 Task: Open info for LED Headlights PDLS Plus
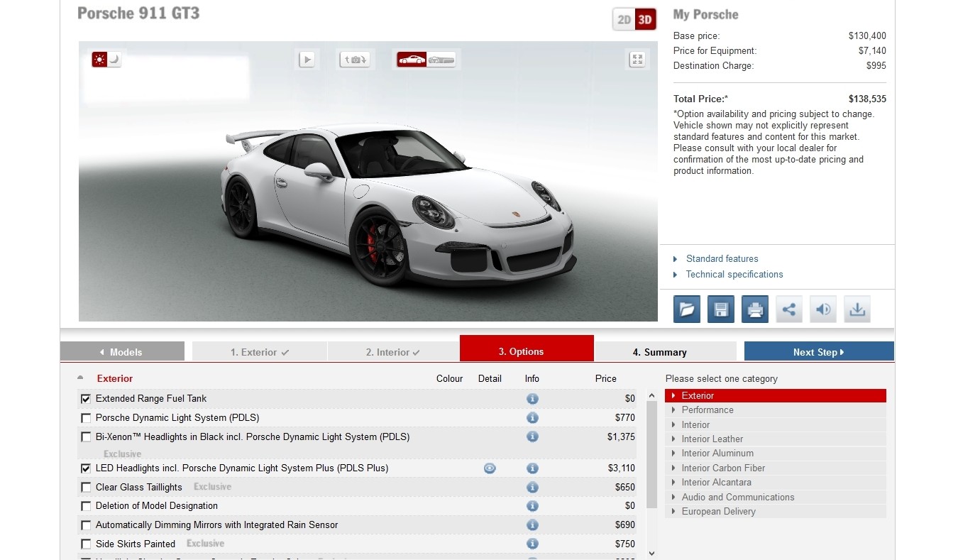tap(532, 468)
